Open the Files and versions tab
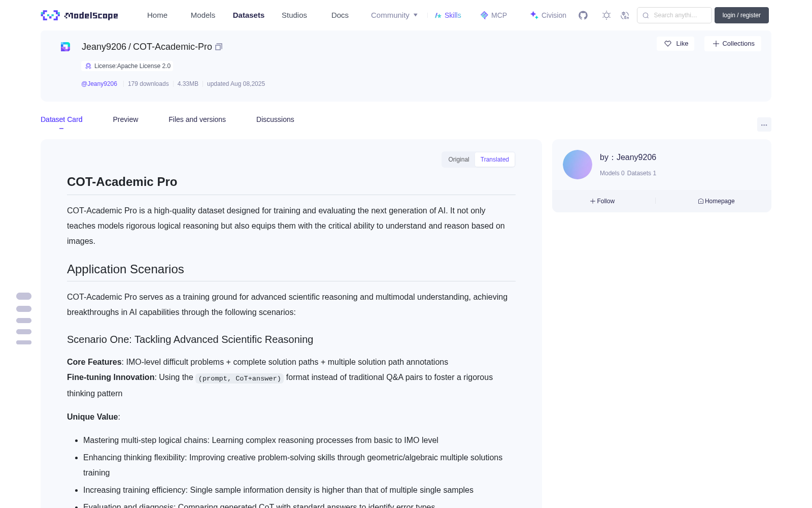812x508 pixels. click(x=197, y=119)
